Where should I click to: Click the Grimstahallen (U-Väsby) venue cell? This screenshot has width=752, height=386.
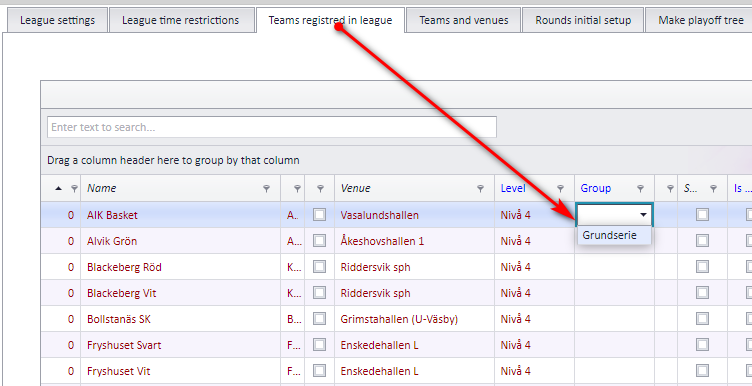pyautogui.click(x=415, y=319)
